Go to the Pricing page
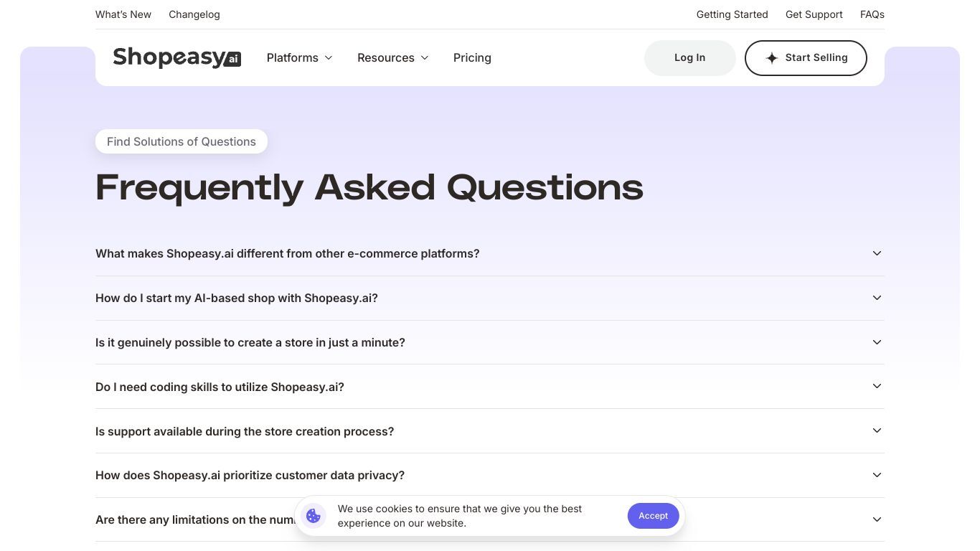This screenshot has height=551, width=980. pyautogui.click(x=472, y=57)
